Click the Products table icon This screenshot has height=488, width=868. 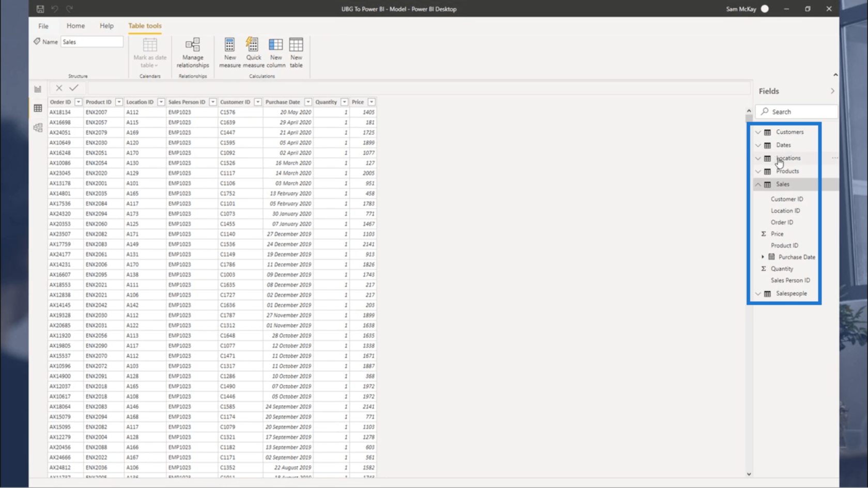[x=768, y=171]
